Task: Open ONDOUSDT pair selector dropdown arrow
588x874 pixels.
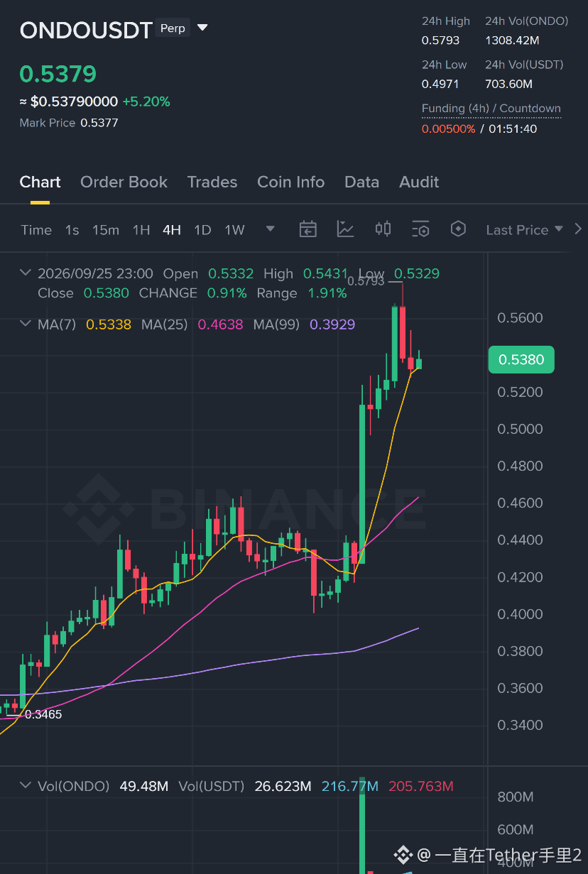Action: [x=202, y=28]
